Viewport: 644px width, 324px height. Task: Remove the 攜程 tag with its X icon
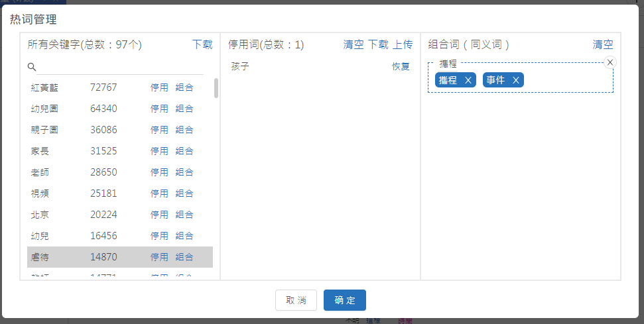pyautogui.click(x=468, y=80)
